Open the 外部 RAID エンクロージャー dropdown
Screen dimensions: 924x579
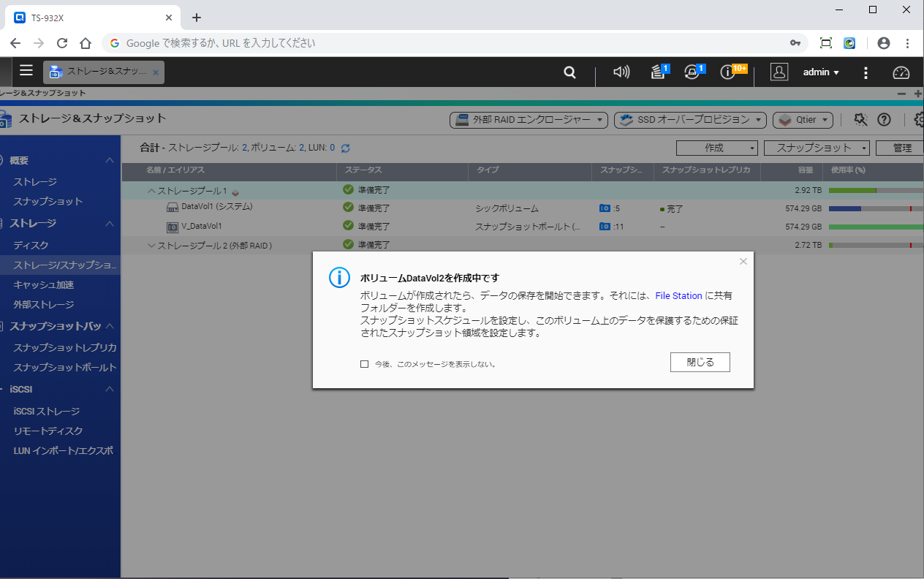tap(529, 120)
